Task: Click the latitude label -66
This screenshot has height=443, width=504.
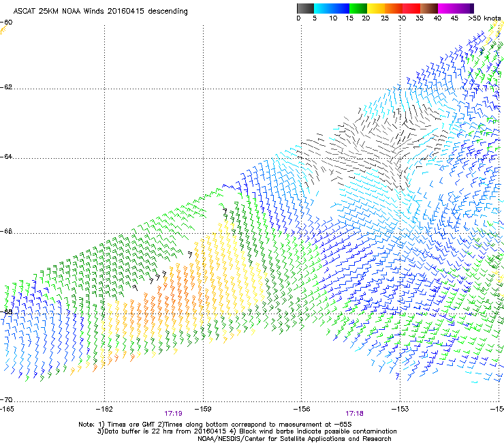Action: tap(6, 231)
